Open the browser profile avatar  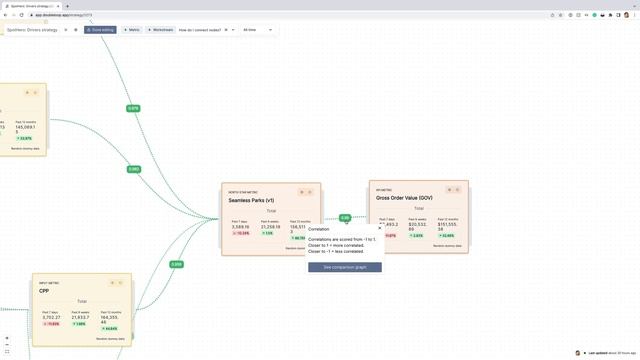click(627, 15)
